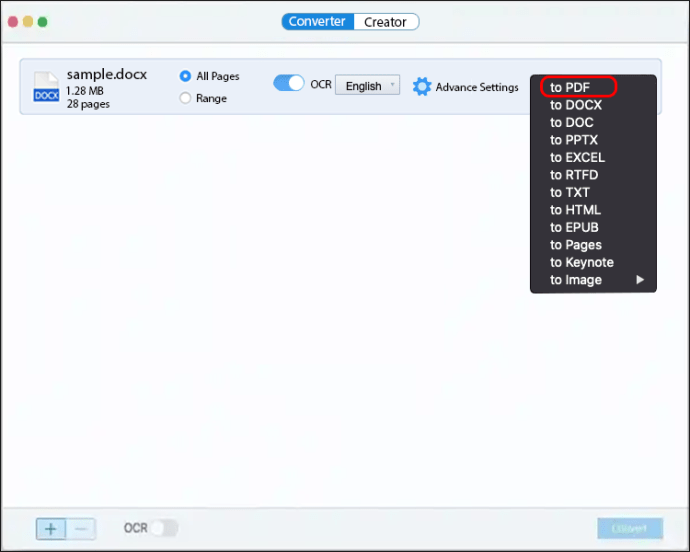The image size is (690, 552).
Task: Choose to EPUB from format menu
Action: click(x=592, y=228)
